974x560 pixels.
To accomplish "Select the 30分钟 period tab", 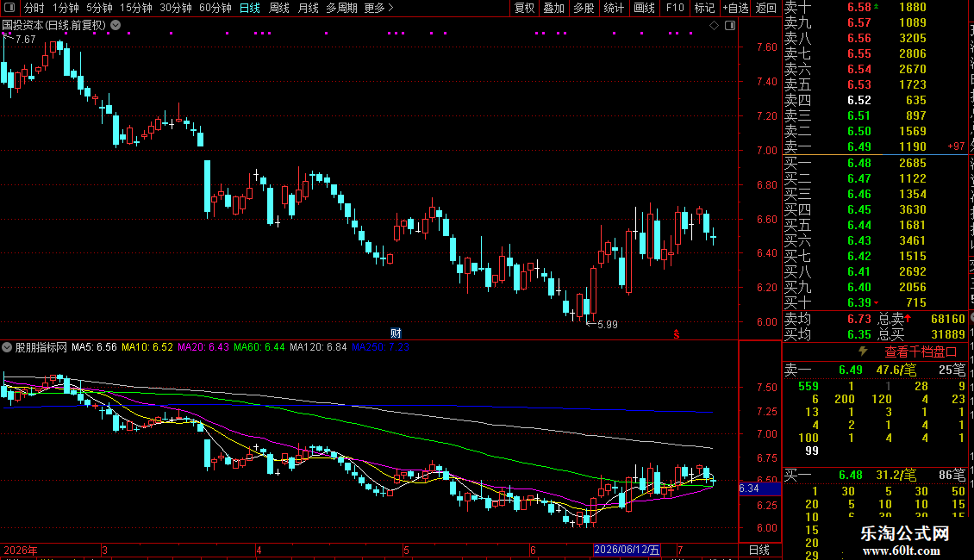I will 175,8.
